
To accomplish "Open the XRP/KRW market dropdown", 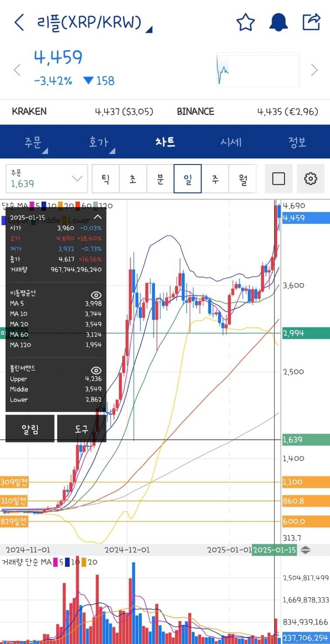I will click(95, 23).
